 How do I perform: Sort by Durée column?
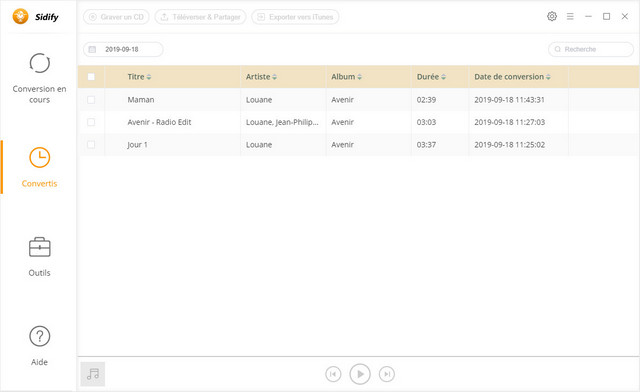pos(431,77)
